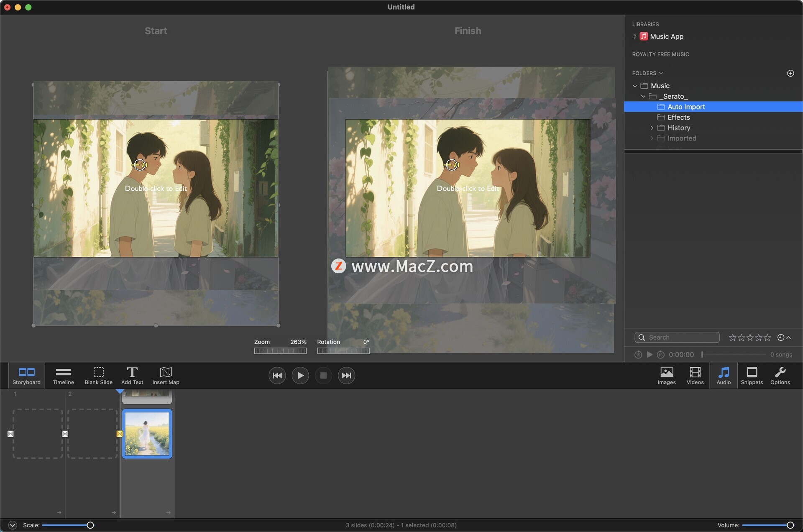Click the Finish frame focus point circle
This screenshot has height=532, width=803.
(452, 165)
